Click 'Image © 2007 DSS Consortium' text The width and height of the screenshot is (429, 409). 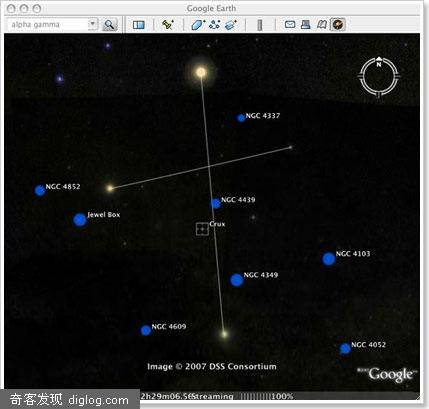(212, 367)
